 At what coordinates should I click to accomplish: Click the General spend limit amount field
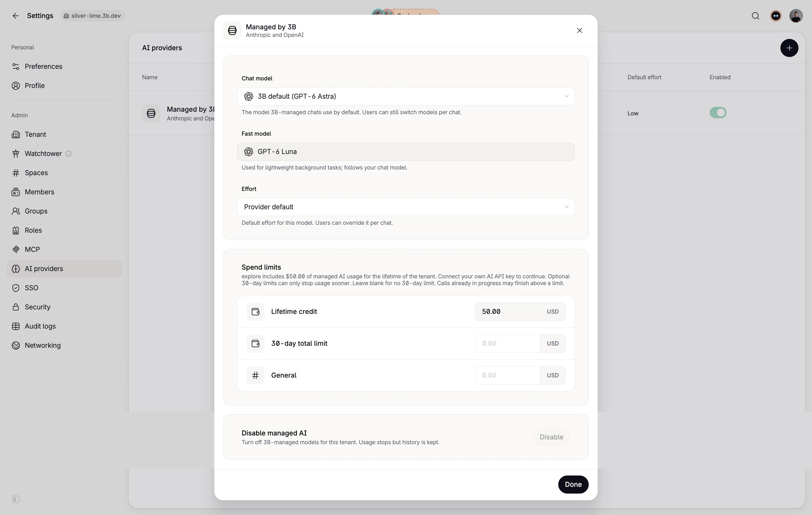pos(507,375)
